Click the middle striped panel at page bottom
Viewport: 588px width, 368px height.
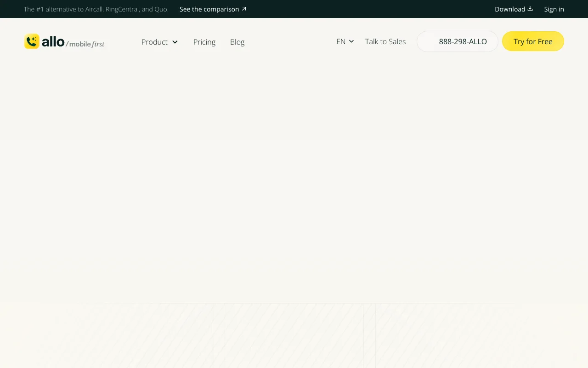tap(294, 336)
